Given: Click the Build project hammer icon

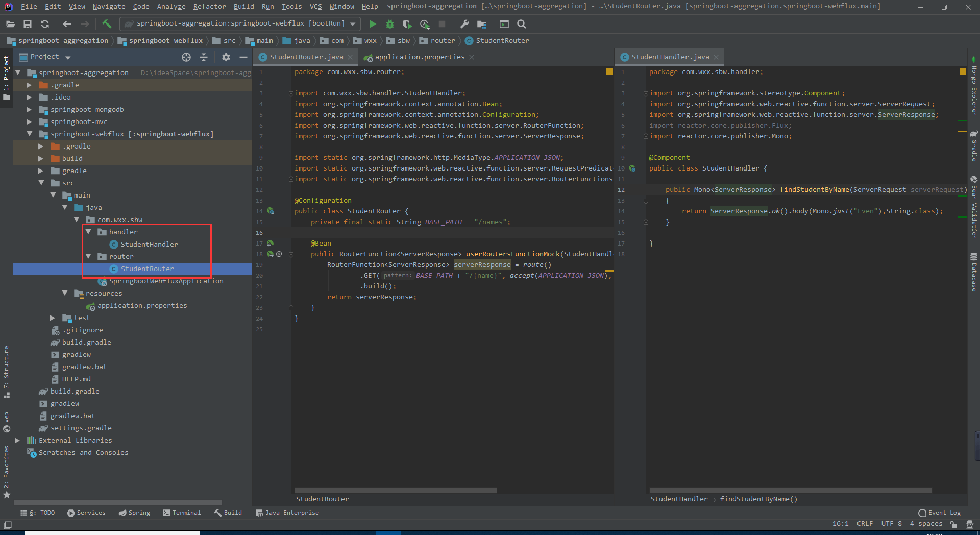Looking at the screenshot, I should [x=107, y=24].
